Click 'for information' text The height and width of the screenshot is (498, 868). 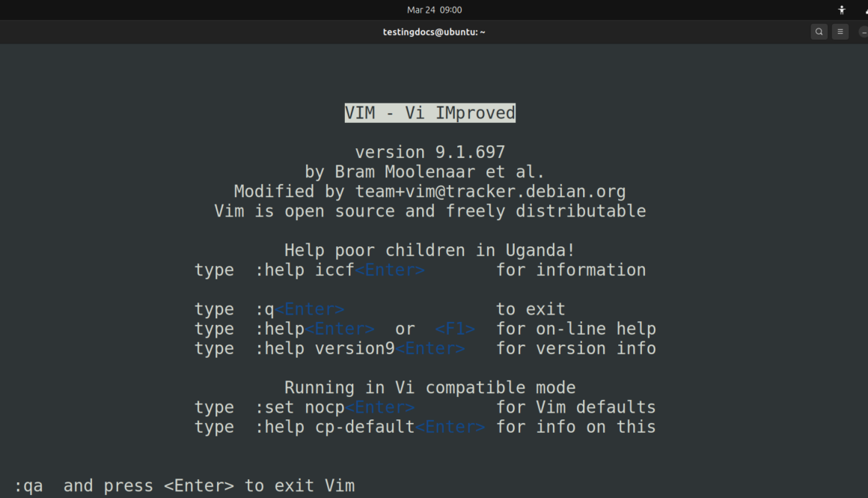click(x=571, y=270)
